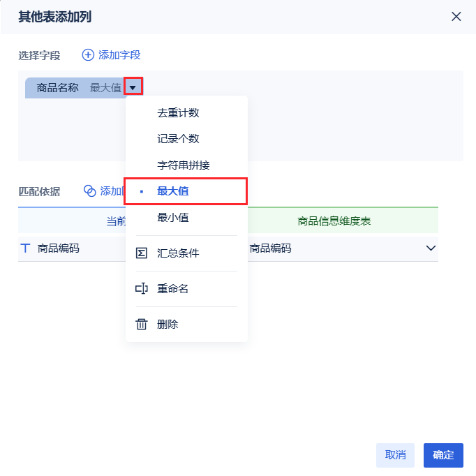
Task: Select 记录个数 aggregation option
Action: pos(178,139)
